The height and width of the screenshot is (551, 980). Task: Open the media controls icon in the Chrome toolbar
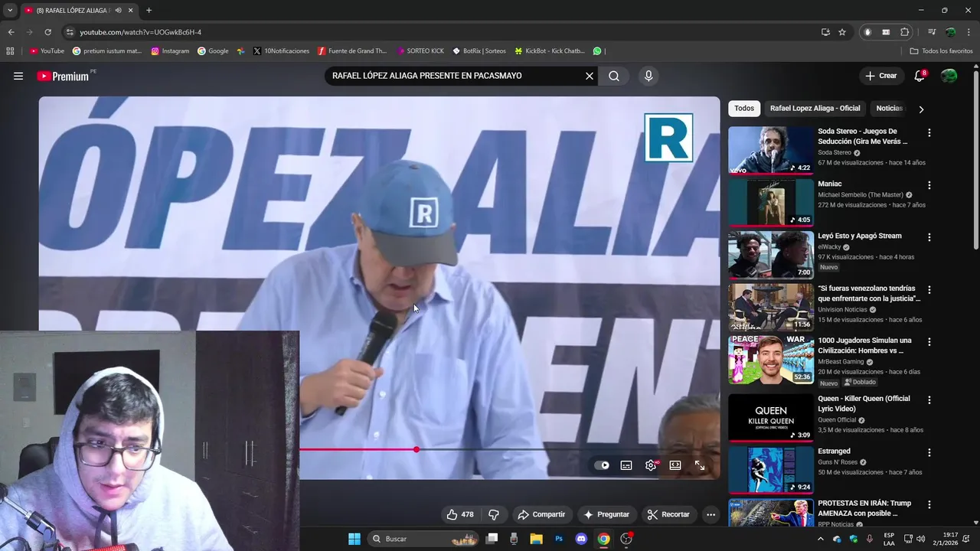pyautogui.click(x=932, y=32)
